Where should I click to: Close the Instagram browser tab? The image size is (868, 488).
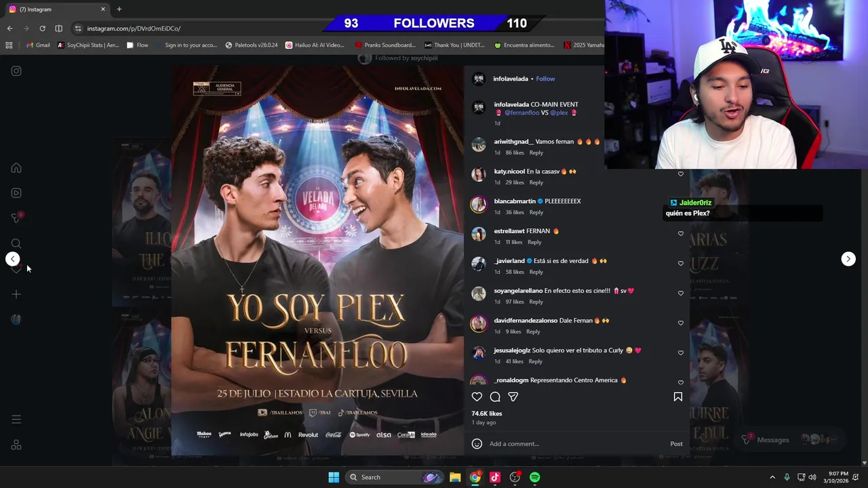(103, 9)
